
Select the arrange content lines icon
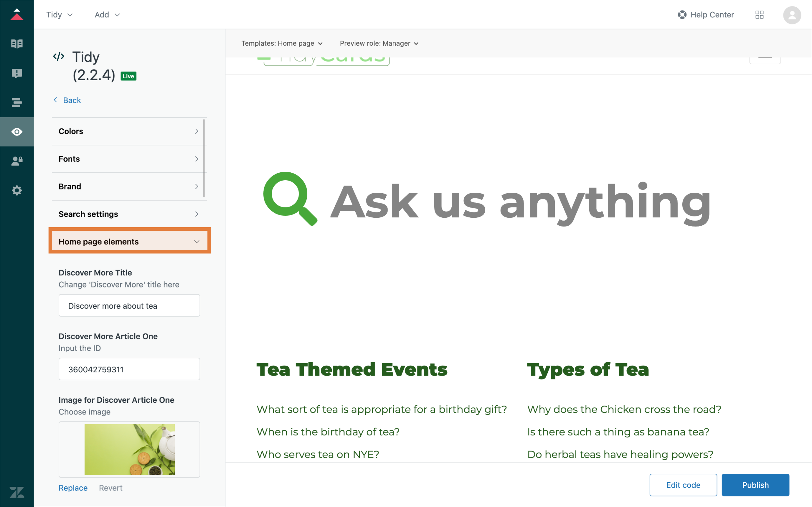coord(17,102)
